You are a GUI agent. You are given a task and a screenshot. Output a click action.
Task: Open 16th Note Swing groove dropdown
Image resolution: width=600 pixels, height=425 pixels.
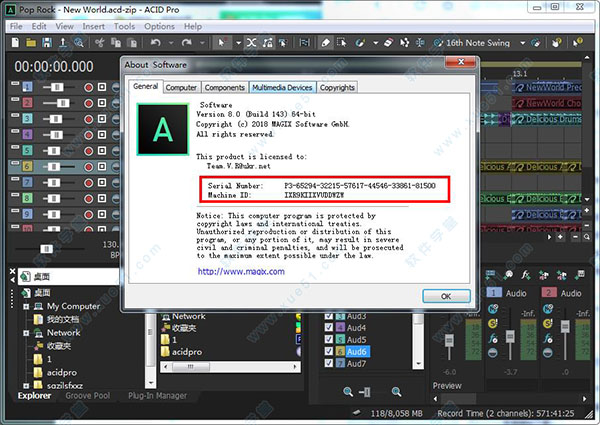[x=522, y=43]
